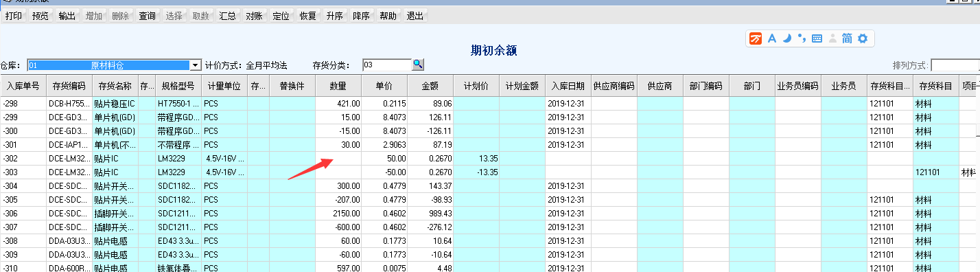Click the 汇总 toolbar button
This screenshot has width=980, height=272.
pyautogui.click(x=227, y=16)
